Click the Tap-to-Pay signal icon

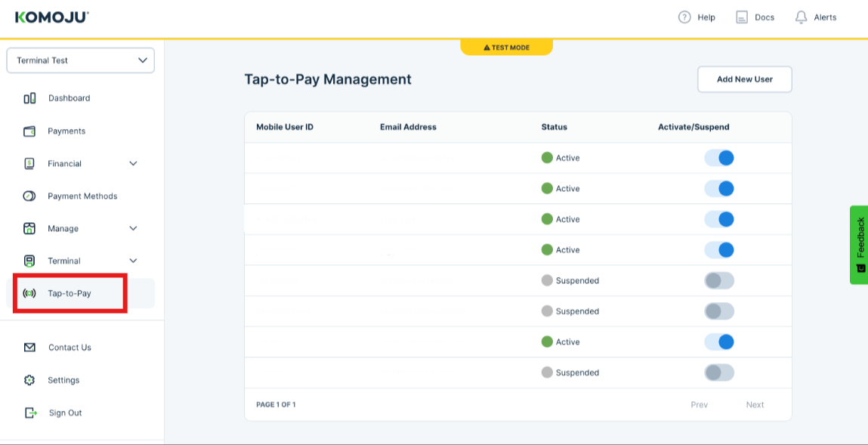click(29, 293)
